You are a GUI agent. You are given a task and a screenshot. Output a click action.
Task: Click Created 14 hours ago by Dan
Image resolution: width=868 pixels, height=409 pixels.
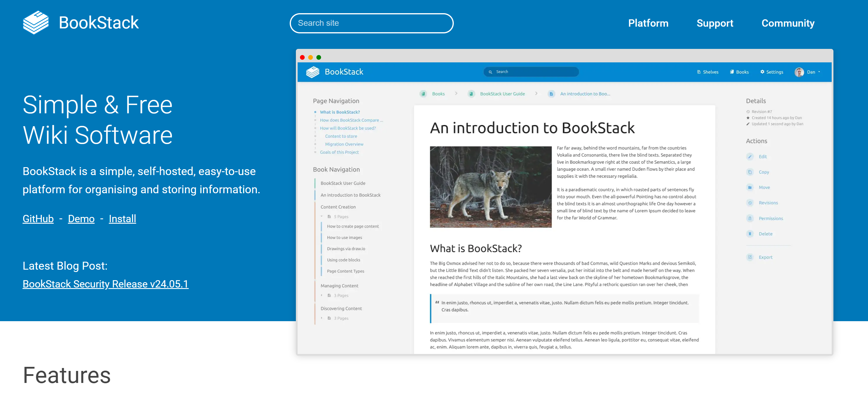coord(776,118)
